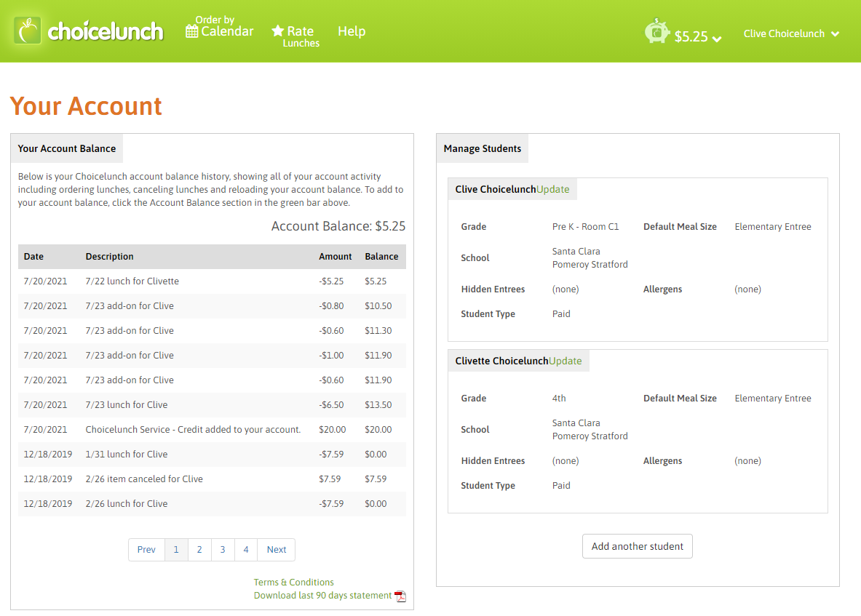Image resolution: width=861 pixels, height=616 pixels.
Task: Click the choicelunch wordmark in header
Action: click(x=106, y=31)
